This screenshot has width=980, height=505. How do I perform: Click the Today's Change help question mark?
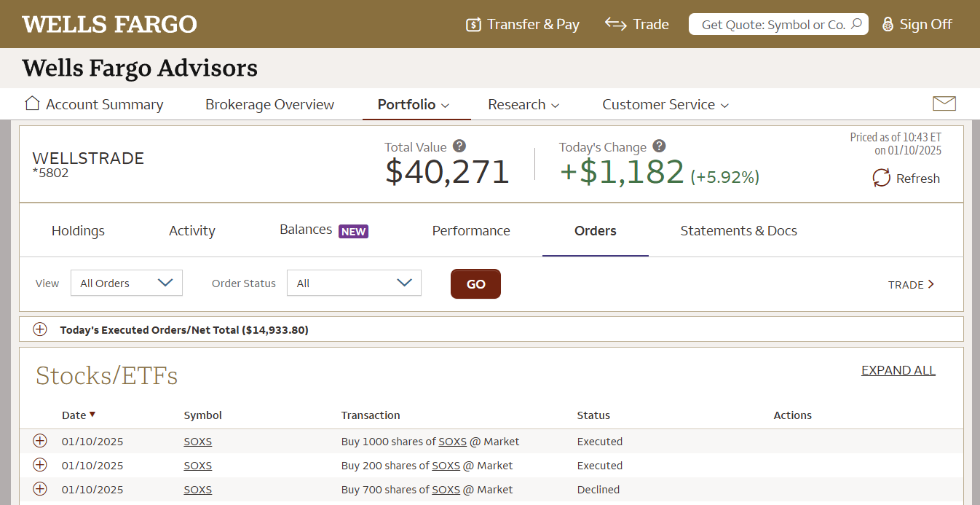[659, 146]
